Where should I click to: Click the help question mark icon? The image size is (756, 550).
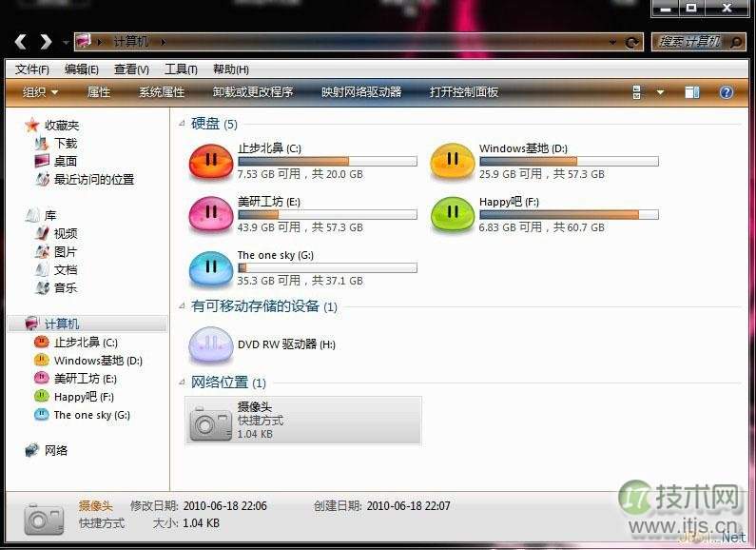pos(727,92)
